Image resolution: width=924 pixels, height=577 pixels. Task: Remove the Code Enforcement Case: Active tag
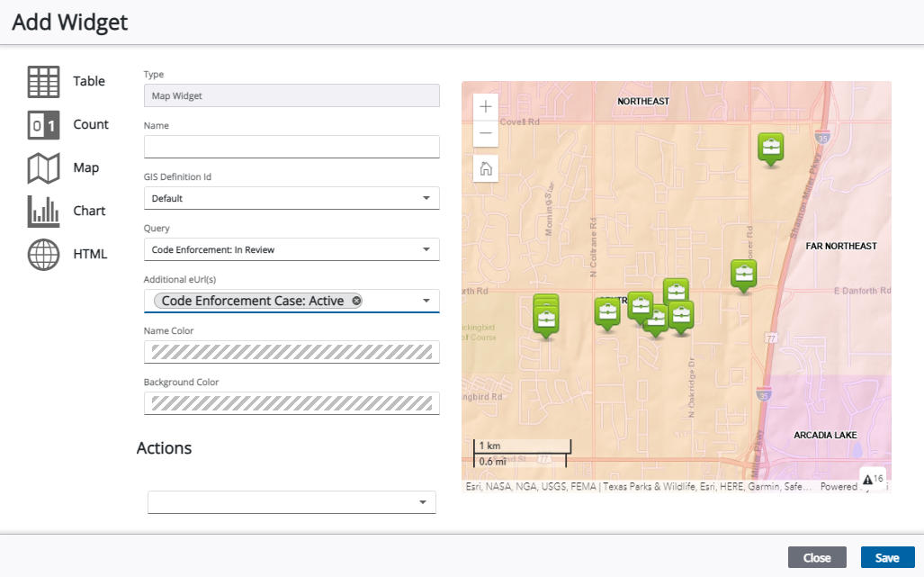356,300
